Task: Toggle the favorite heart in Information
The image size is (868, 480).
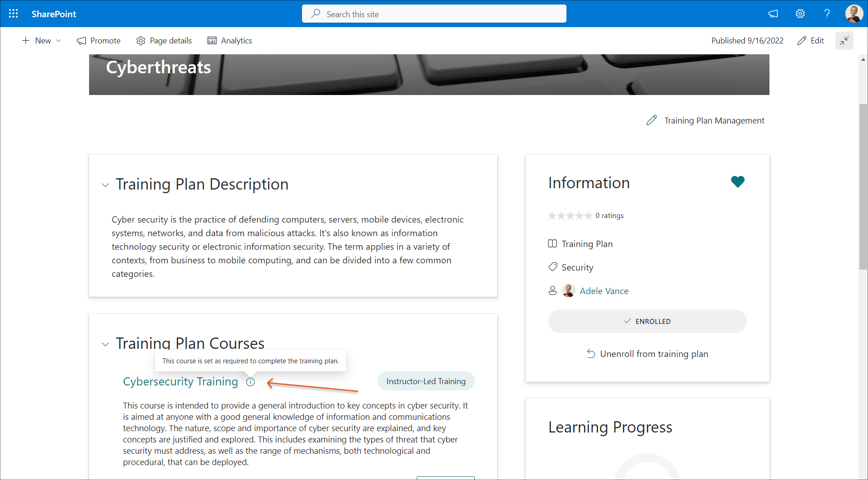Action: [x=737, y=182]
